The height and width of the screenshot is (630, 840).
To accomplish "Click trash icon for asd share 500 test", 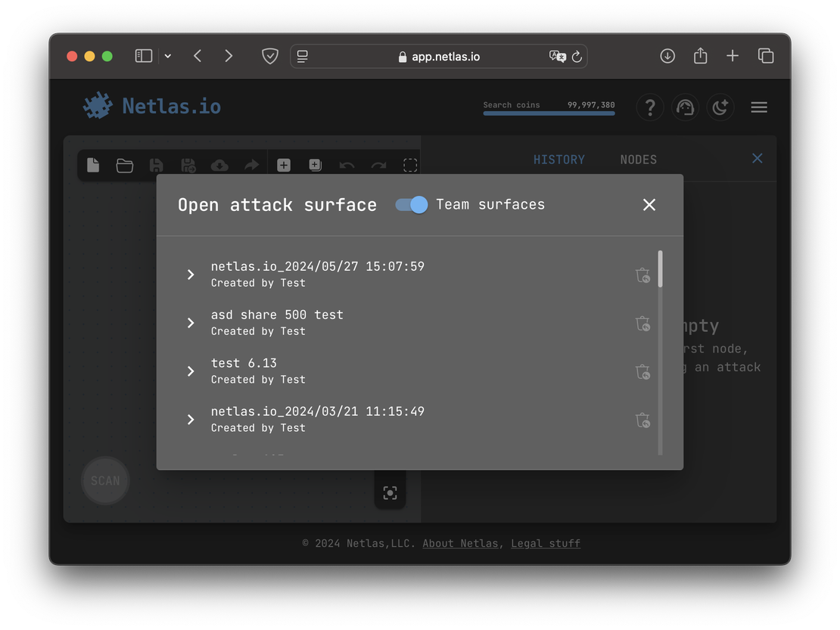I will point(642,324).
